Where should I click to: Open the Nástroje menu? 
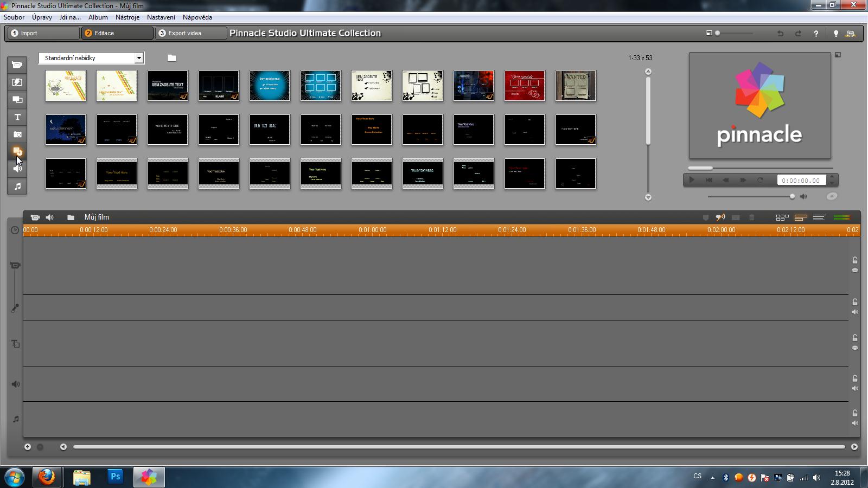click(127, 17)
